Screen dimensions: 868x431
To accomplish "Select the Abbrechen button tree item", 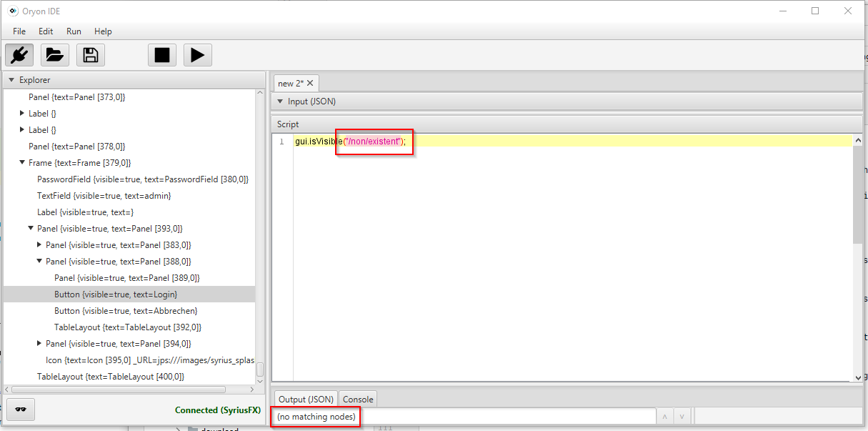I will click(x=126, y=311).
